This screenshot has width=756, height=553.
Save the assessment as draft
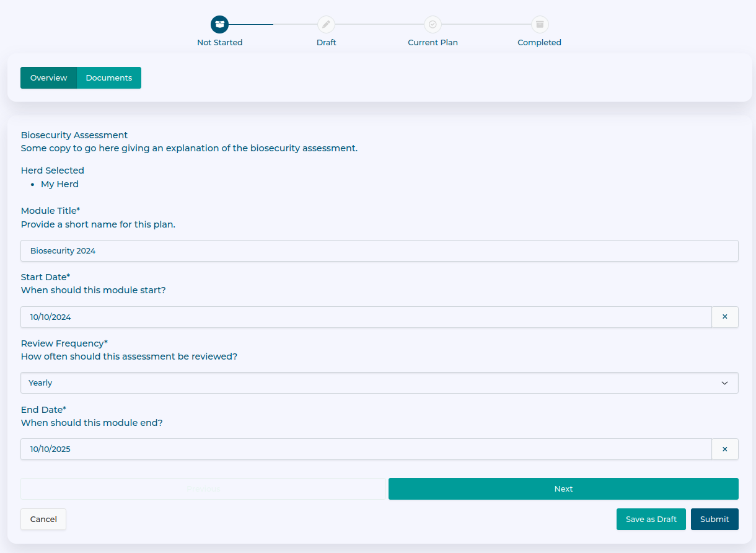(651, 520)
